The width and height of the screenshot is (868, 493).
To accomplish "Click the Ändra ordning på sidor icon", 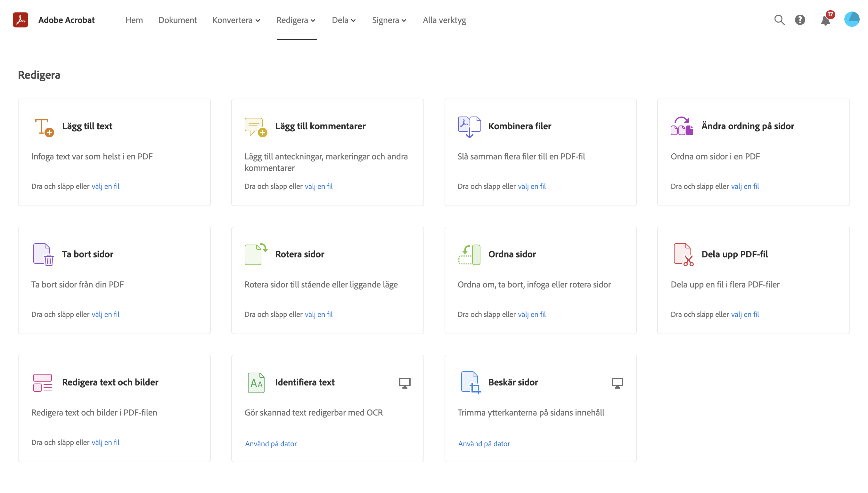I will 682,126.
